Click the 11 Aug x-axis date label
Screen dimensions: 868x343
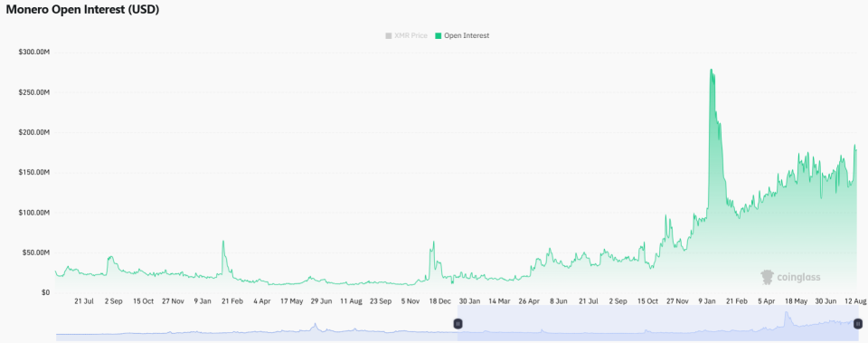coord(351,301)
